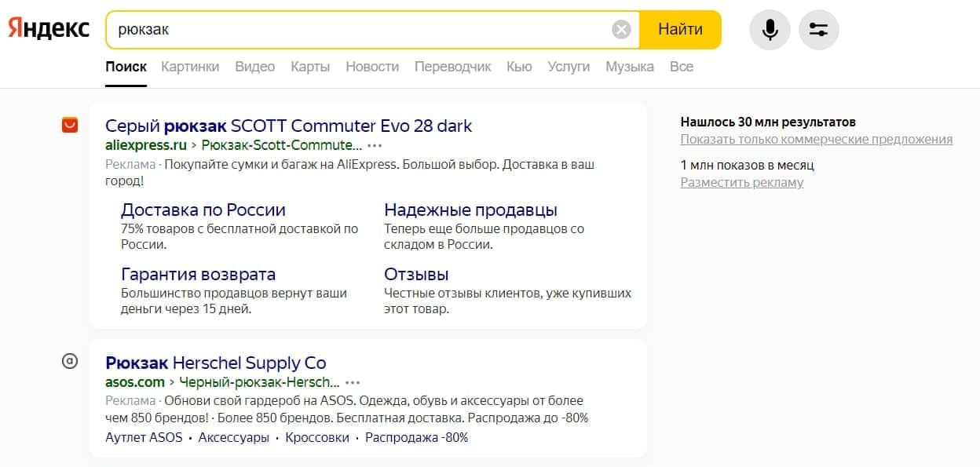This screenshot has height=467, width=980.
Task: Click the Черный-рюкзак-Hersch breadcrumb link
Action: pyautogui.click(x=260, y=382)
